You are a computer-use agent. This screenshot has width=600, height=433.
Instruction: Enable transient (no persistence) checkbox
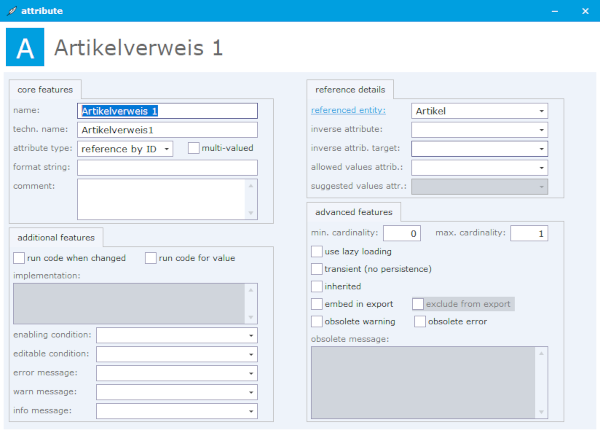click(x=317, y=269)
